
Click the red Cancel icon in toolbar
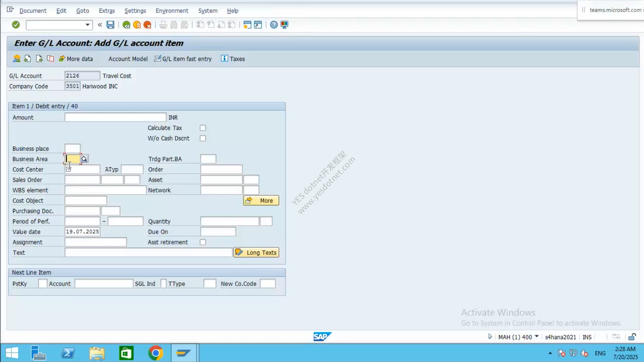point(148,25)
